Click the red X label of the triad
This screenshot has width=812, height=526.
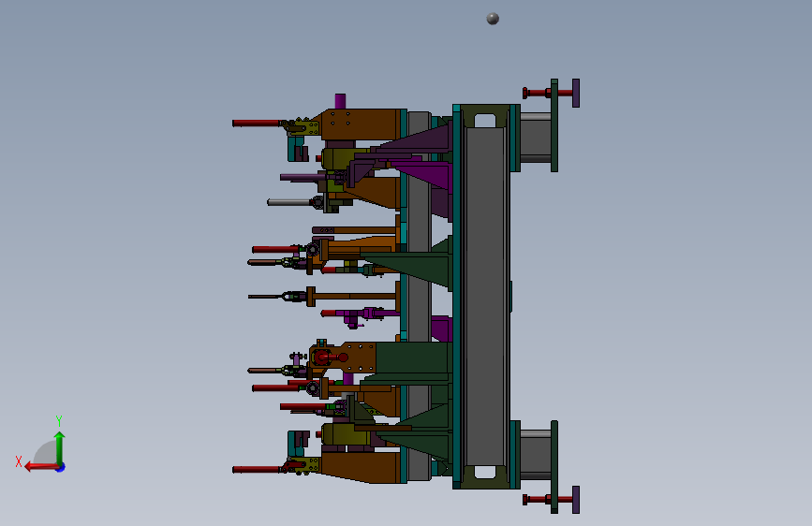tap(19, 461)
